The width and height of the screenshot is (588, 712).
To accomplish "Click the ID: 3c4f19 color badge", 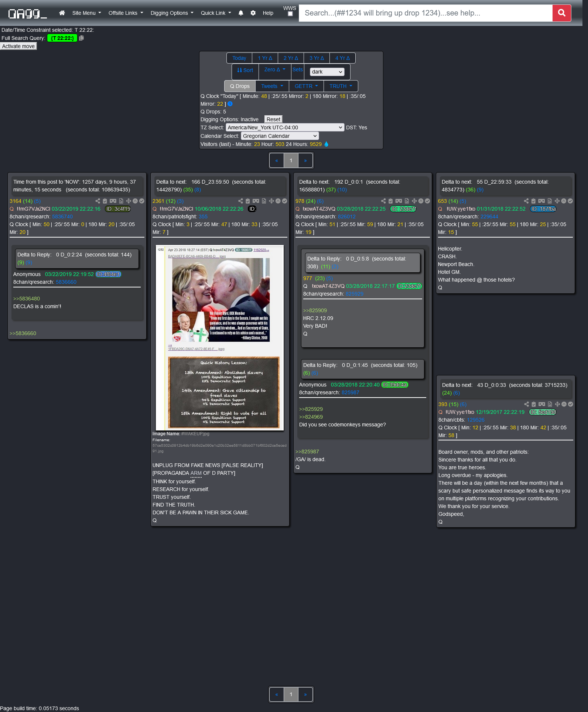I will 119,209.
